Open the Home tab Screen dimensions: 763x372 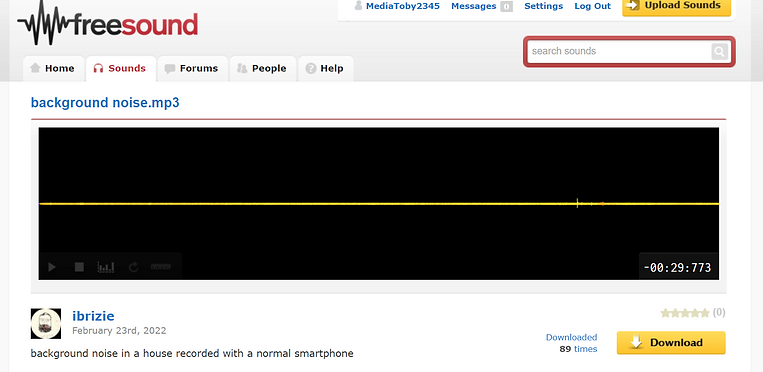pos(53,69)
